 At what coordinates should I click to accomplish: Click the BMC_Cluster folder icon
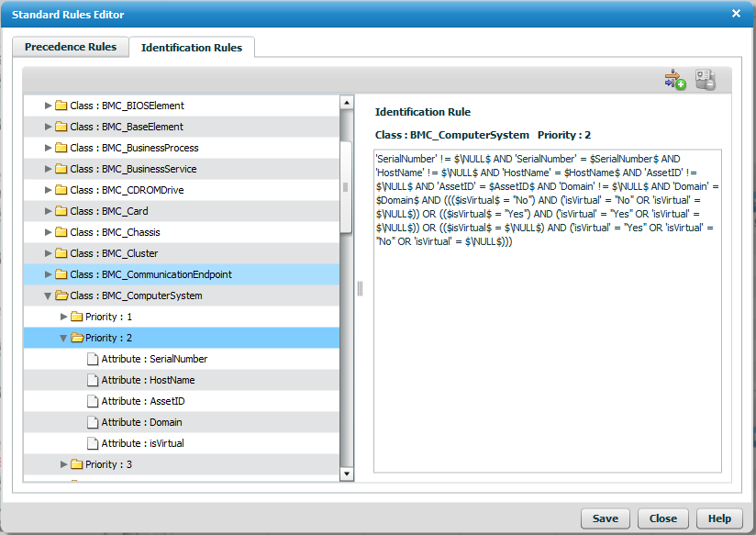(61, 253)
